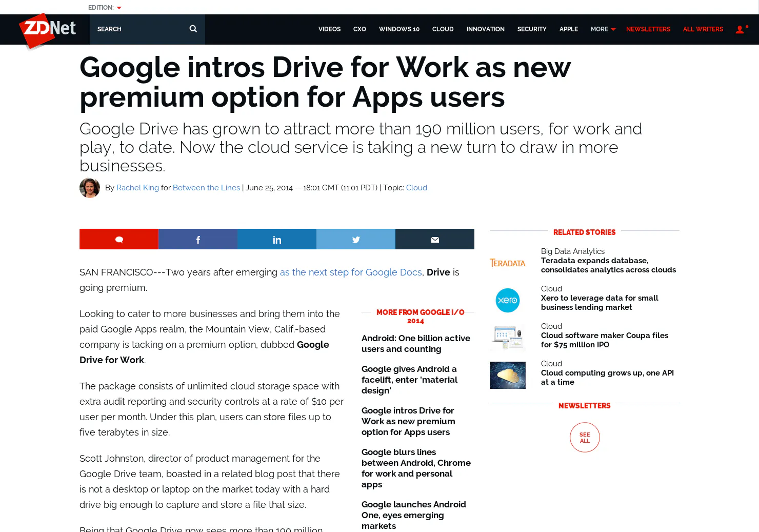Screen dimensions: 759x532
Task: Open All Writers page
Action: pyautogui.click(x=703, y=29)
